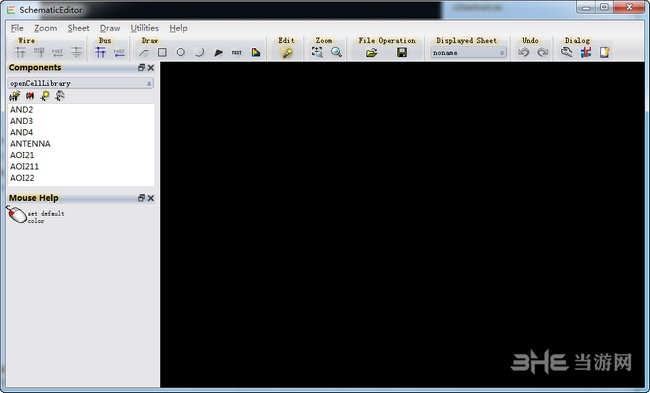The height and width of the screenshot is (393, 650).
Task: Select AOI211 in the component list
Action: point(81,167)
